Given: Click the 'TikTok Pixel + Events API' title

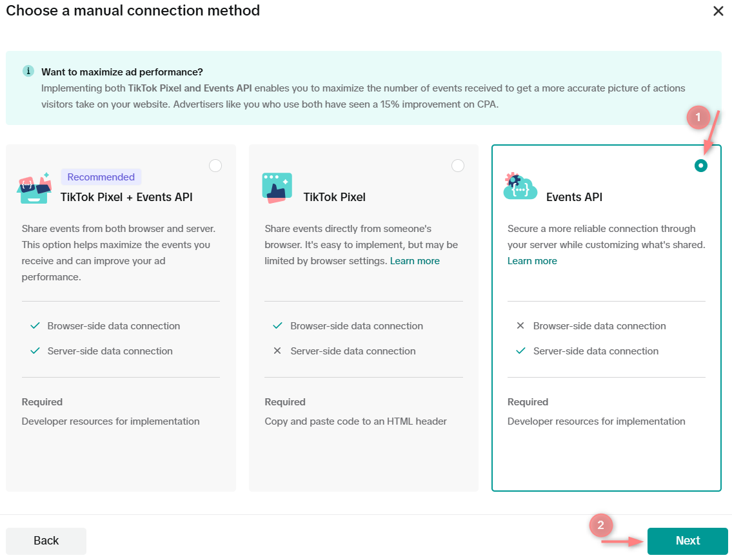Looking at the screenshot, I should (126, 197).
